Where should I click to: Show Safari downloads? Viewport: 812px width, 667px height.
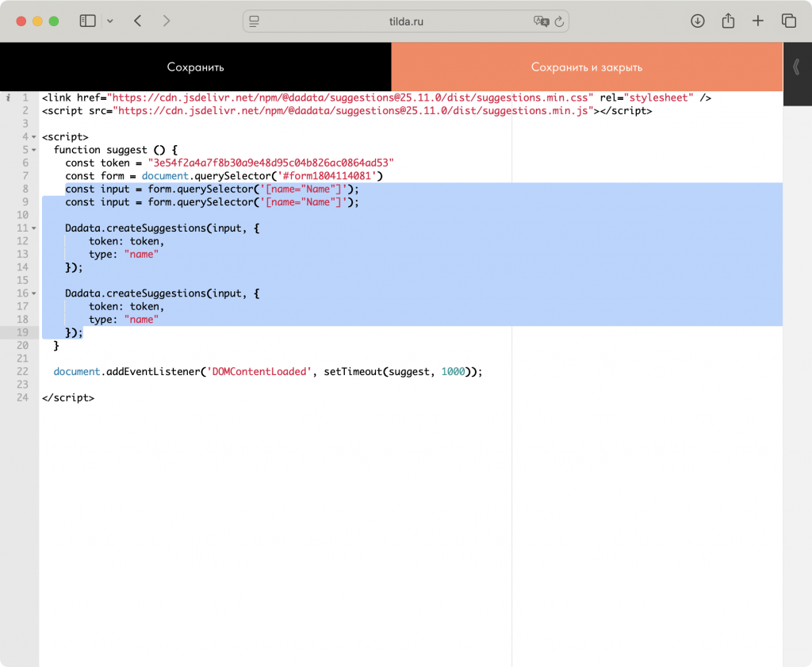[698, 21]
